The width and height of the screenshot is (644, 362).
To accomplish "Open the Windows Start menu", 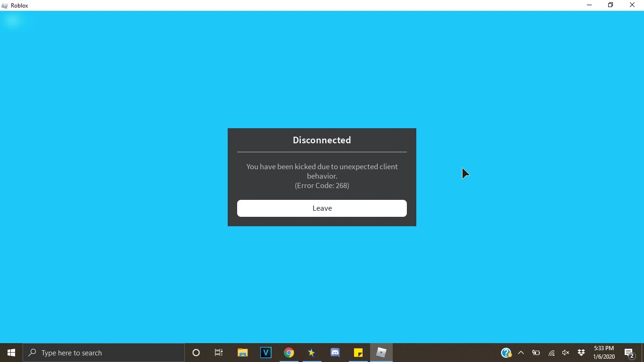I will 11,353.
